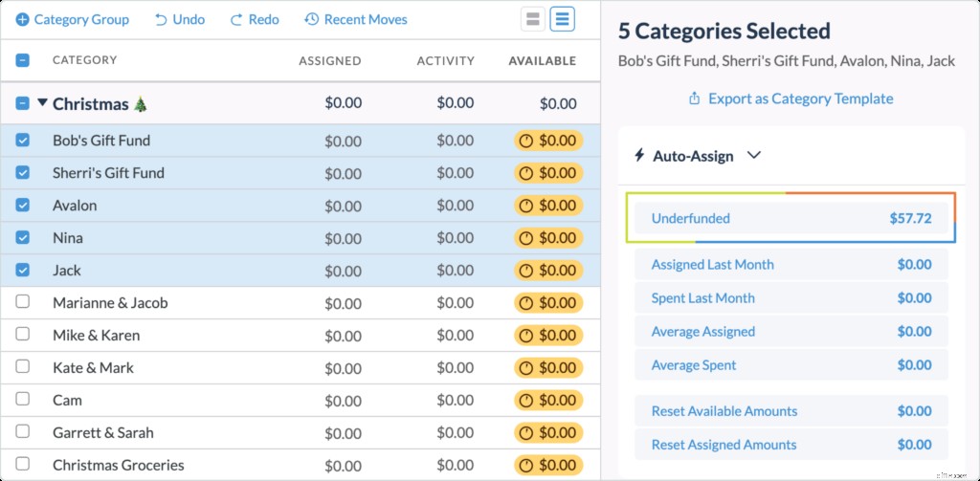
Task: Click Reset Assigned Amounts button
Action: point(791,445)
